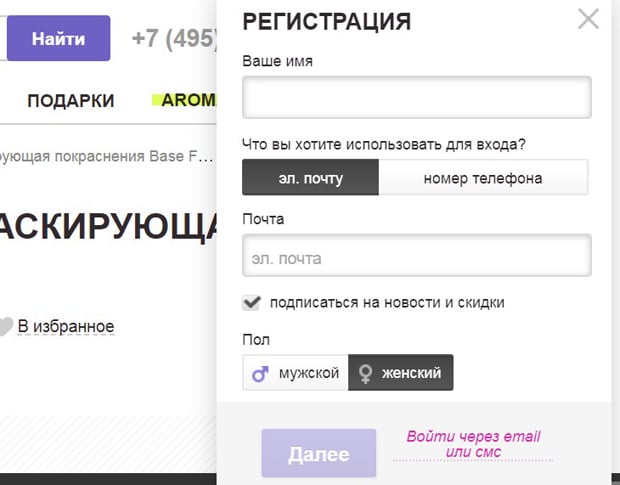
Task: Click the female symbol icon
Action: (x=366, y=374)
